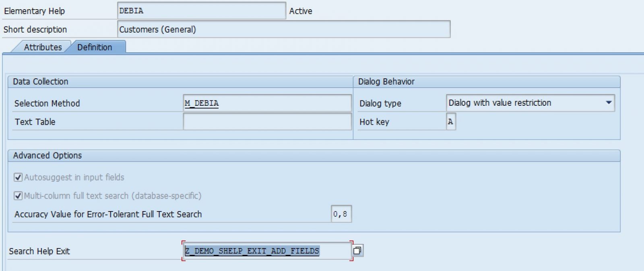Click the Elementary Help name field DEBIA

202,11
